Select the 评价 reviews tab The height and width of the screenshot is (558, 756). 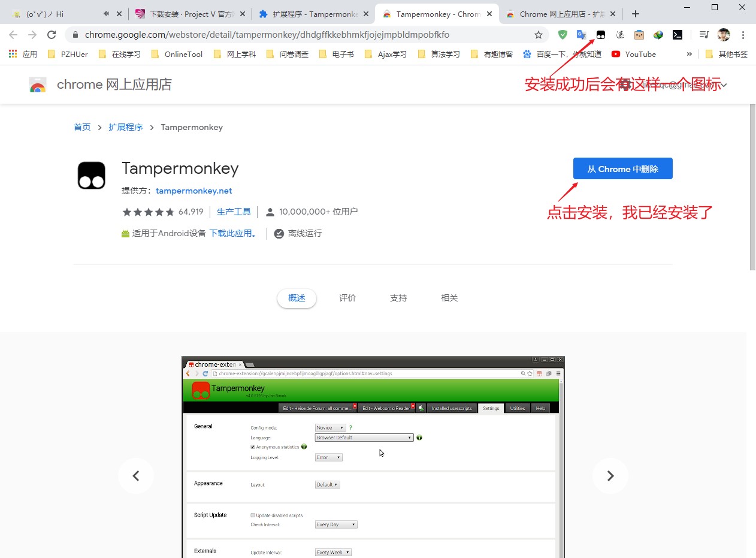[x=347, y=298]
